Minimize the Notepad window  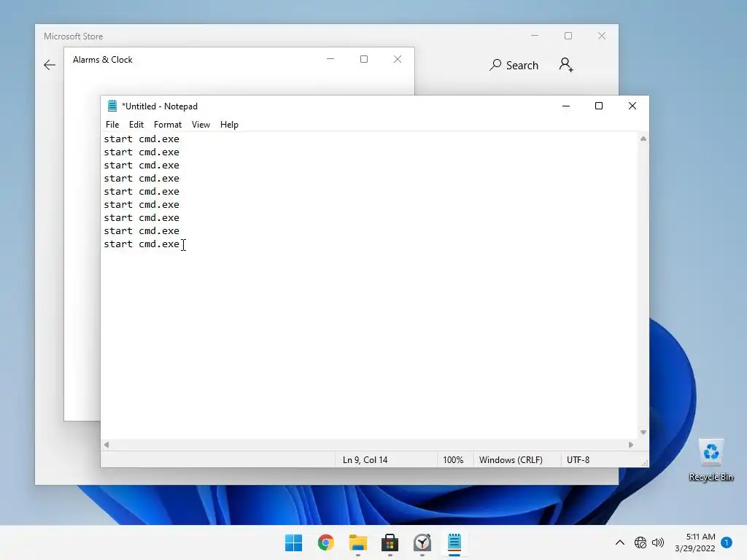(566, 106)
